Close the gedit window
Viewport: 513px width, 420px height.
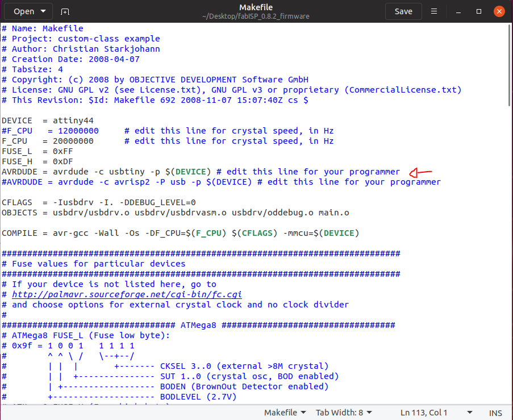tap(499, 11)
